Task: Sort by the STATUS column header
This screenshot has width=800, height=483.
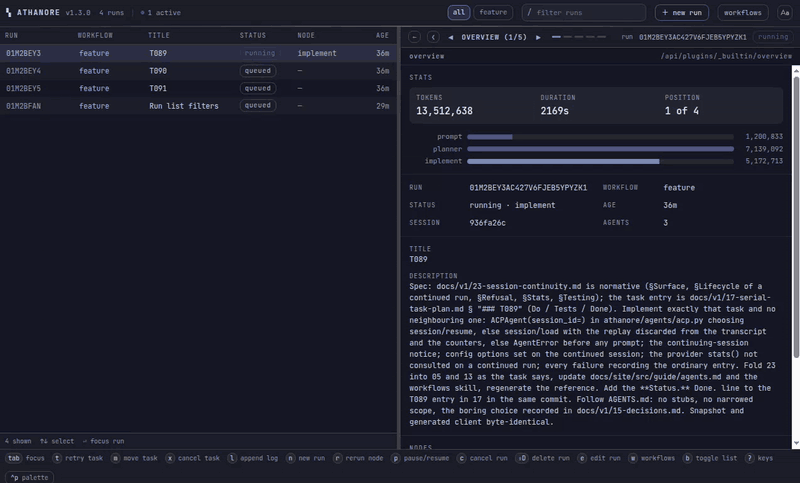Action: click(253, 35)
